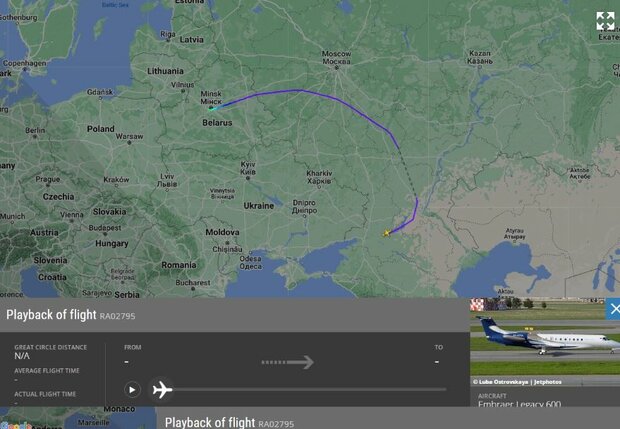Image resolution: width=620 pixels, height=429 pixels.
Task: Click the fullscreen expand arrows icon
Action: click(x=605, y=21)
